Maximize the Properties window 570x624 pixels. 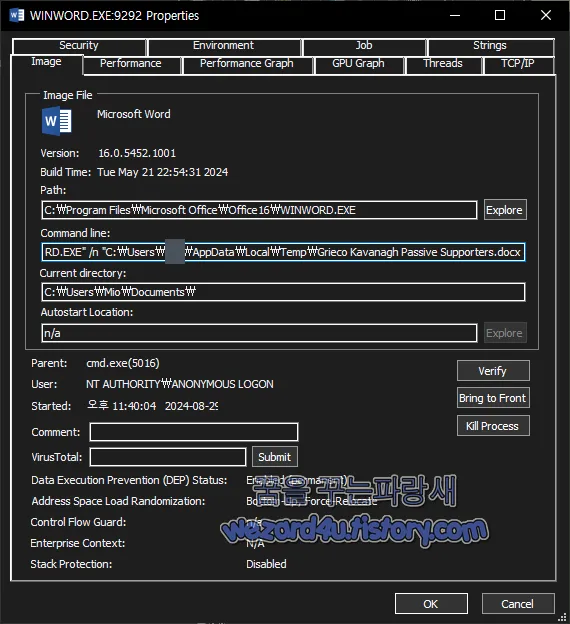point(500,16)
